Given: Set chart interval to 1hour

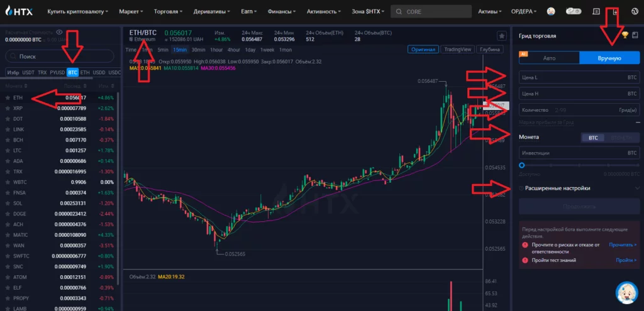Looking at the screenshot, I should pyautogui.click(x=216, y=50).
